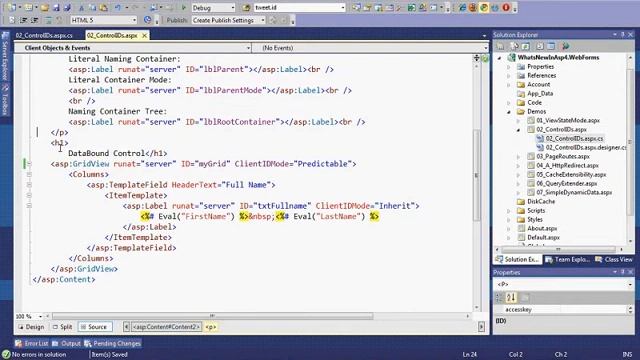Screen dimensions: 640x360
Task: Open the Toolbox side panel
Action: click(x=5, y=100)
